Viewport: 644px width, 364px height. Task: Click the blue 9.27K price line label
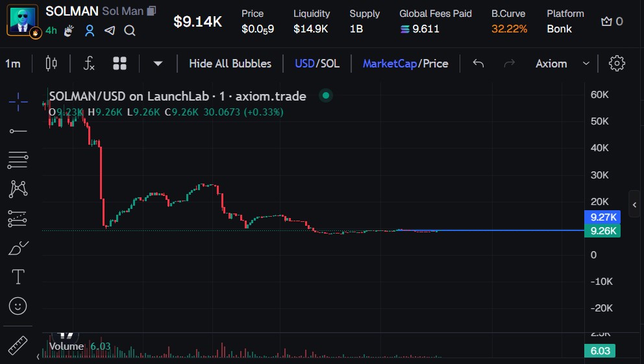coord(602,217)
